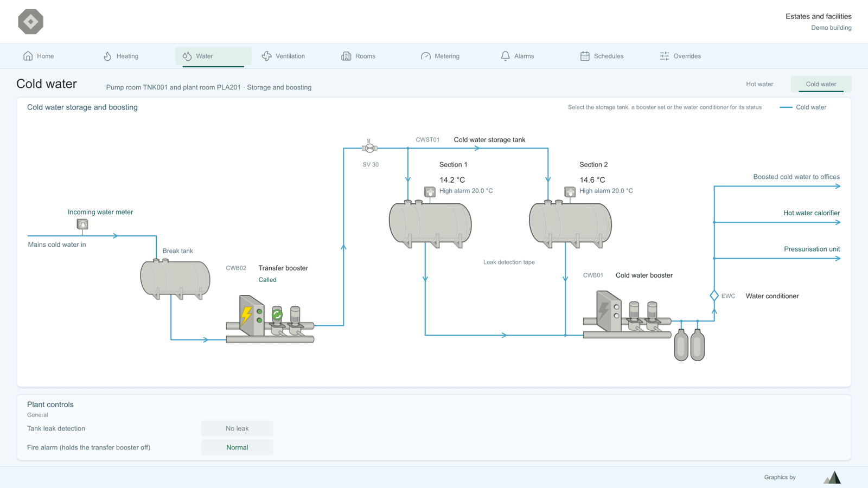Screen dimensions: 868x488
Task: Follow the Pressurisation unit link
Action: pyautogui.click(x=812, y=249)
